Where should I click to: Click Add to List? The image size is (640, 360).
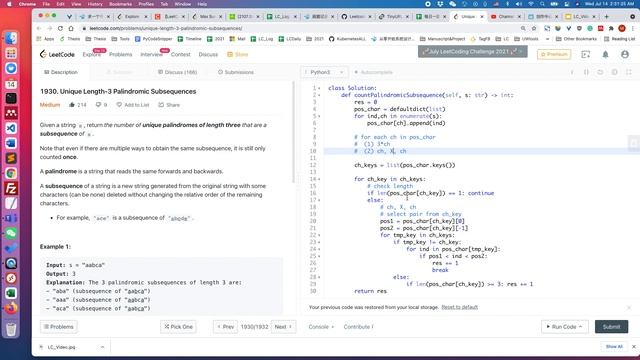pyautogui.click(x=133, y=105)
